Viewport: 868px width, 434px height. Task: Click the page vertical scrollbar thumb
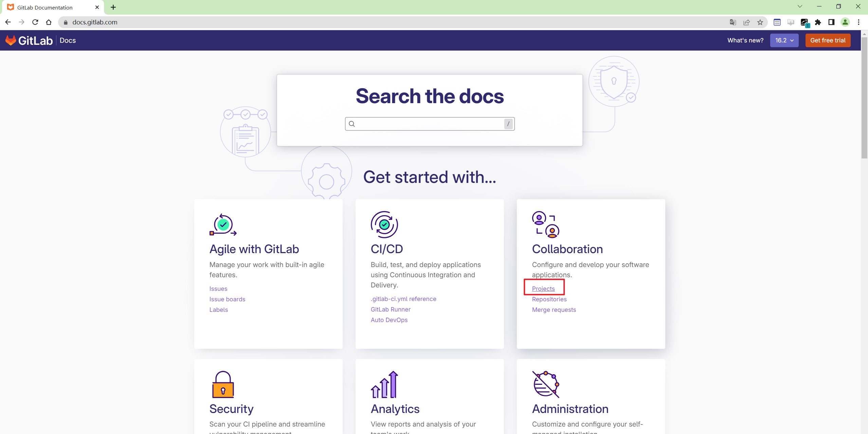pyautogui.click(x=864, y=98)
